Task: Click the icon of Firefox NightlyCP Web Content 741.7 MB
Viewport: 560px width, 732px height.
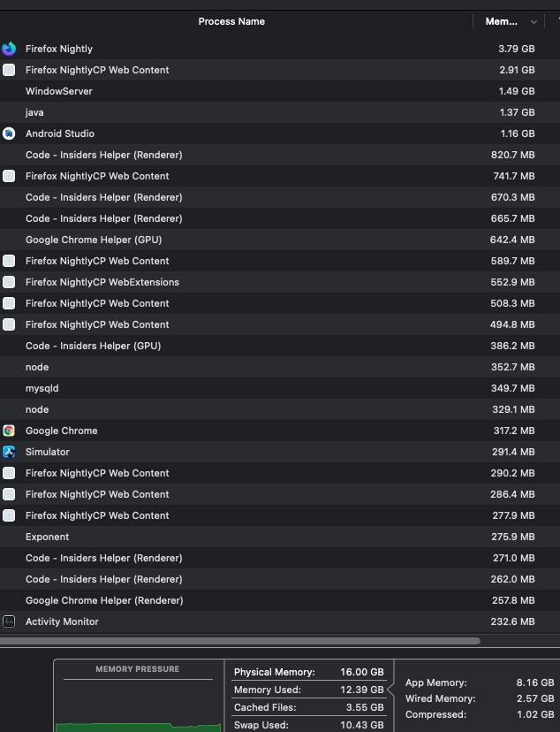Action: [x=9, y=176]
